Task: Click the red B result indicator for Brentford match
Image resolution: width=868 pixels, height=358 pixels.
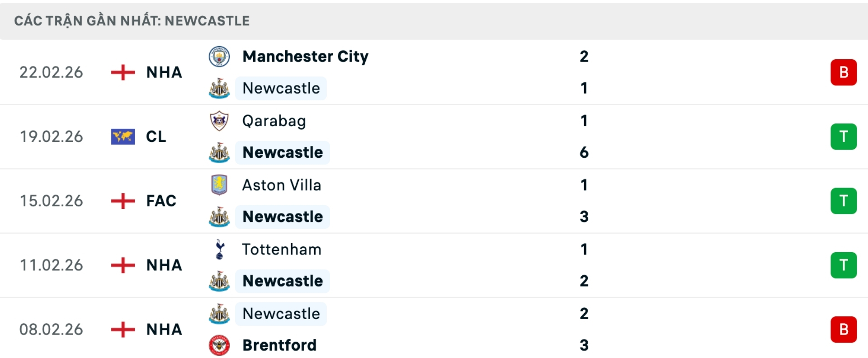Action: [x=844, y=329]
